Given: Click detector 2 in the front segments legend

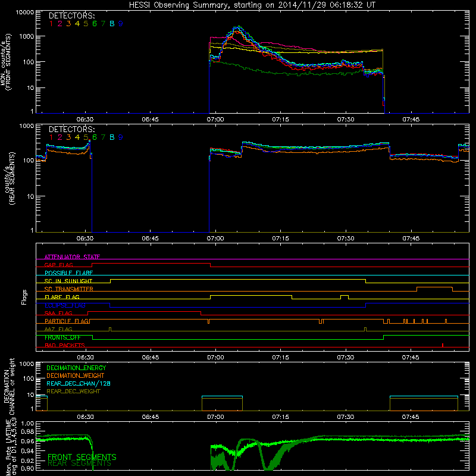Looking at the screenshot, I should [60, 24].
